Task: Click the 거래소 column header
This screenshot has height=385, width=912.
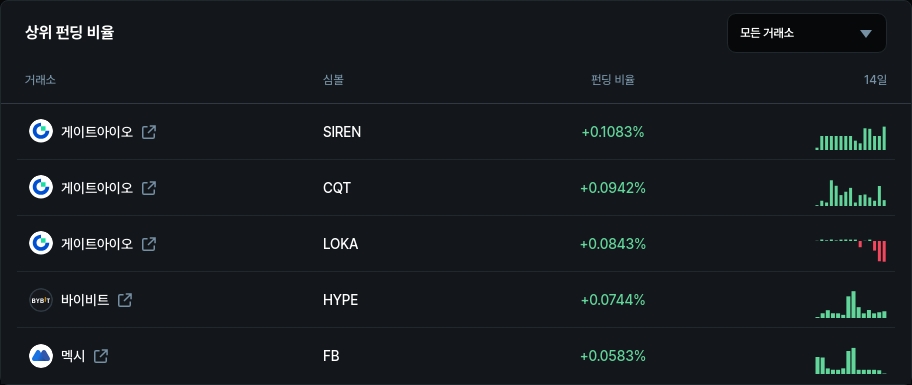Action: point(40,80)
